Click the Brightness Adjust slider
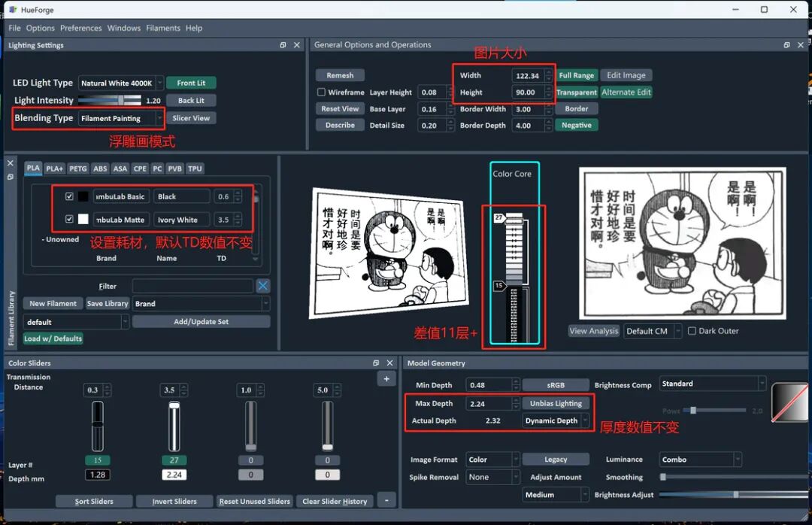 [x=733, y=494]
